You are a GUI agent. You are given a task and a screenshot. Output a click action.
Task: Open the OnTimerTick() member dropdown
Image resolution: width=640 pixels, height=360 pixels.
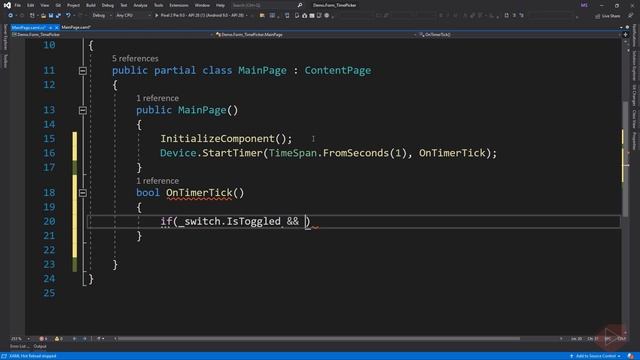519,35
